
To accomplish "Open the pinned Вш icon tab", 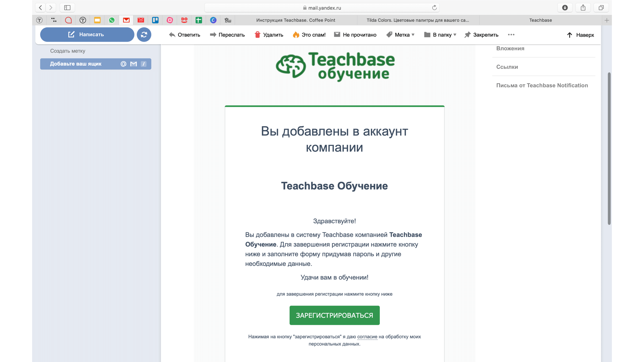I will 228,20.
